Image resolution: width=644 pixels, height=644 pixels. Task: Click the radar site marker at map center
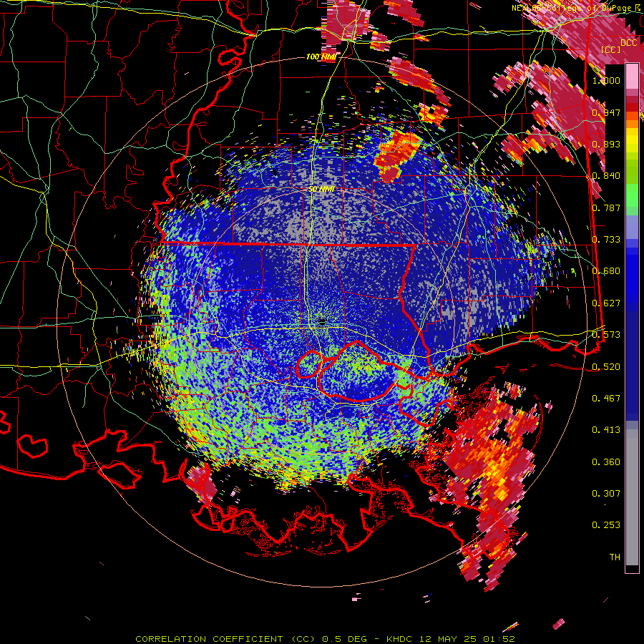pos(322,321)
